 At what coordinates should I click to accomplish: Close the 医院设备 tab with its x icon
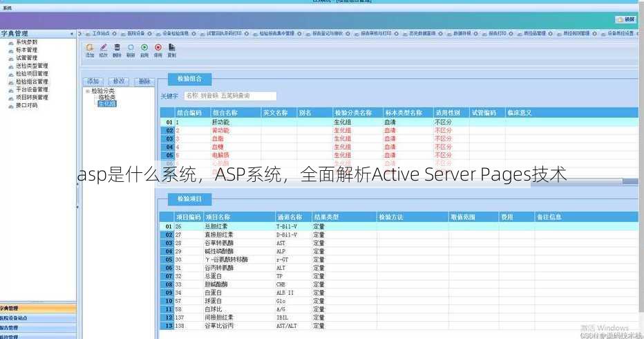149,33
